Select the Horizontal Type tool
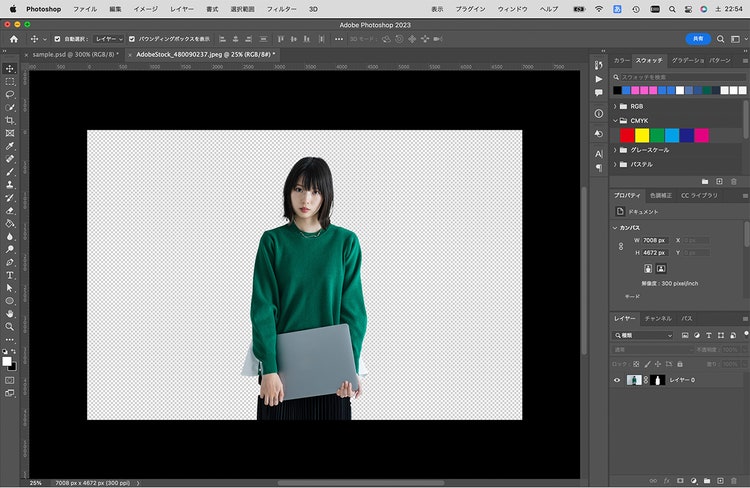The image size is (750, 488). (10, 275)
